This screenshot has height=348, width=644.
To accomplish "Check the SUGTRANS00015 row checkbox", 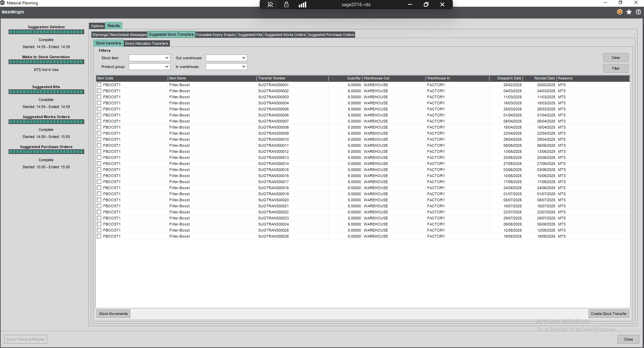I will 99,170.
